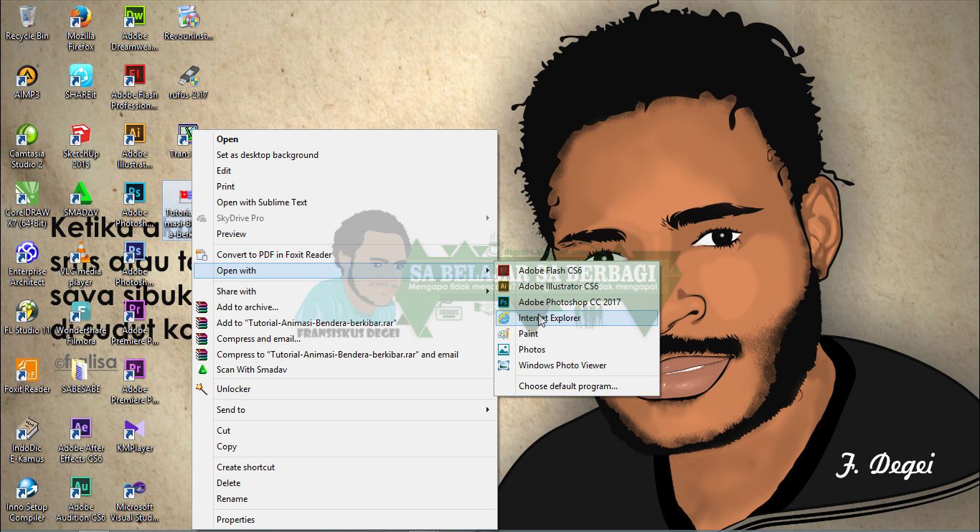Click the Camtasia Studio 2 desktop icon
The height and width of the screenshot is (532, 980).
pyautogui.click(x=27, y=146)
